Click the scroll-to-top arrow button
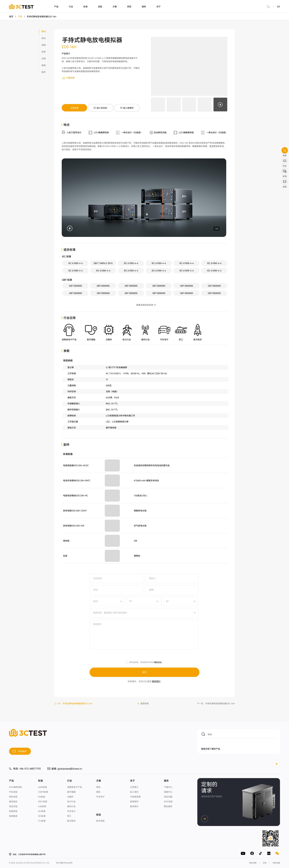The height and width of the screenshot is (868, 289). point(276,764)
